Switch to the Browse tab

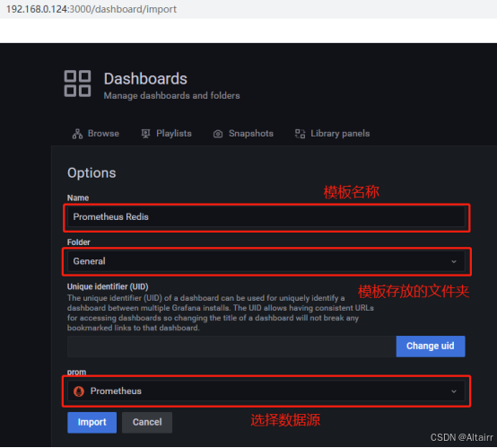(96, 134)
